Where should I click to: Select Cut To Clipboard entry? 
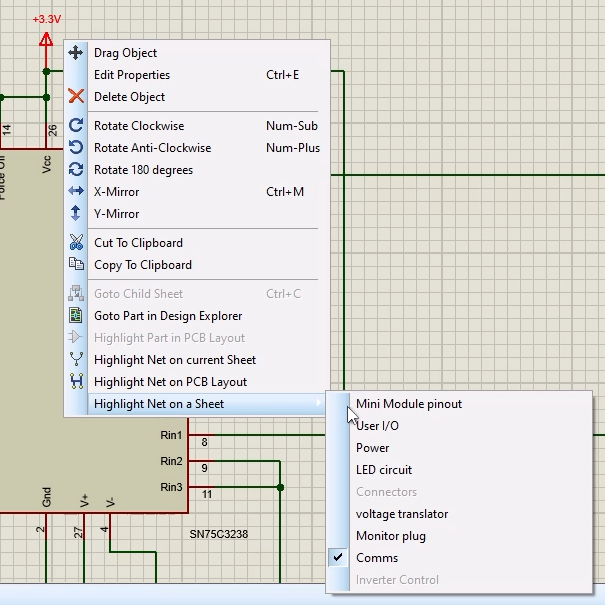pyautogui.click(x=208, y=243)
